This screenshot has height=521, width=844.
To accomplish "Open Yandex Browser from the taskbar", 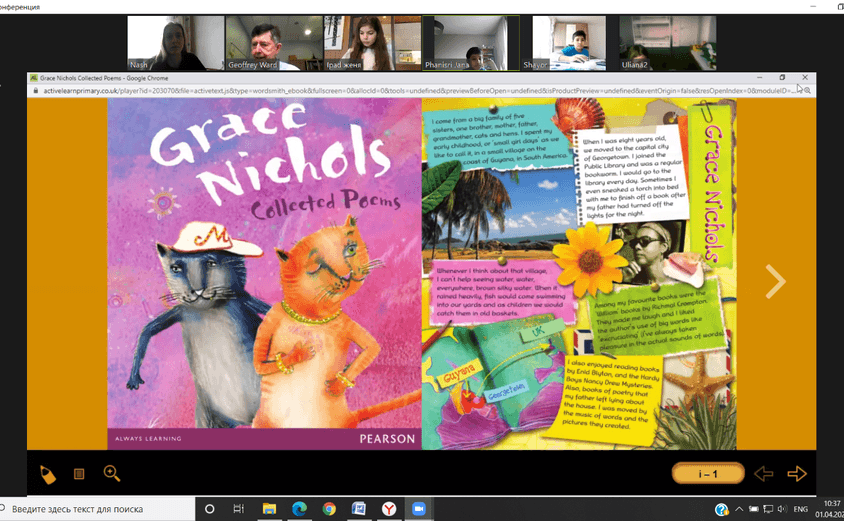I will pyautogui.click(x=389, y=509).
